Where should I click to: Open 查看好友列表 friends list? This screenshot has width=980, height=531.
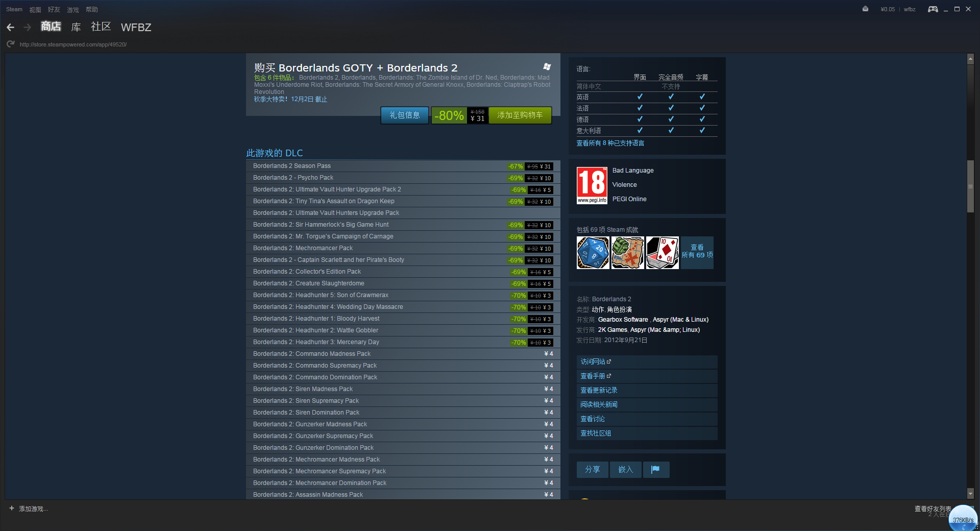pyautogui.click(x=933, y=509)
